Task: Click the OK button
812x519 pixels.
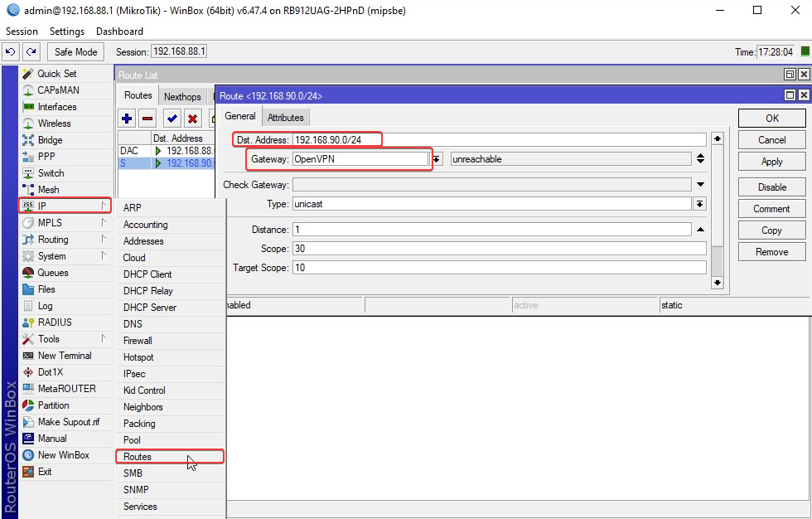Action: pos(771,118)
